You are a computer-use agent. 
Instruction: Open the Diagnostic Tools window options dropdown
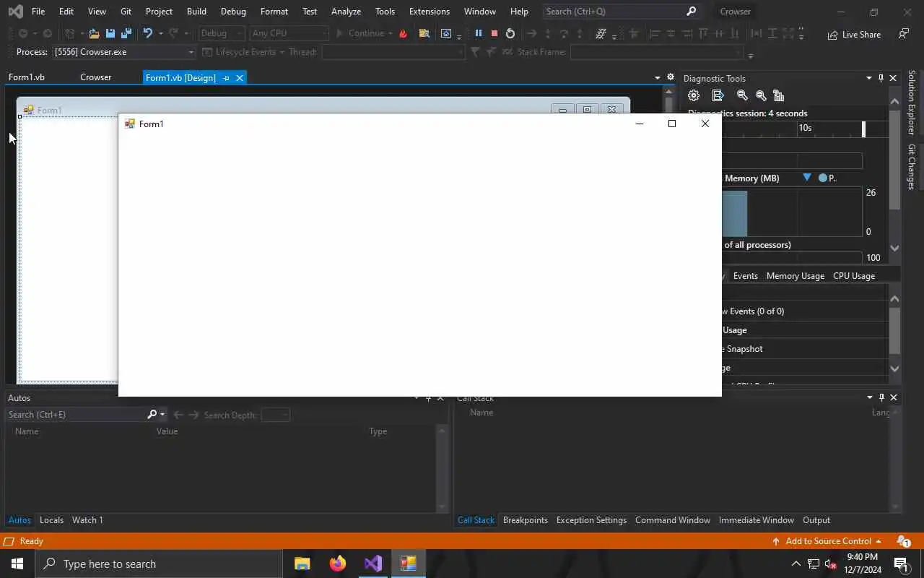tap(869, 78)
